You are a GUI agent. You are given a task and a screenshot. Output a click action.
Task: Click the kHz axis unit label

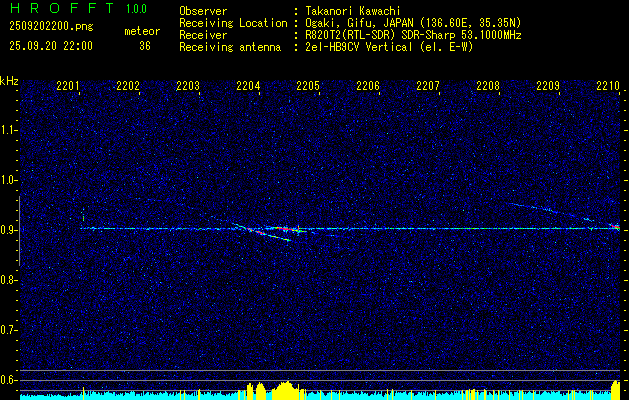point(10,81)
